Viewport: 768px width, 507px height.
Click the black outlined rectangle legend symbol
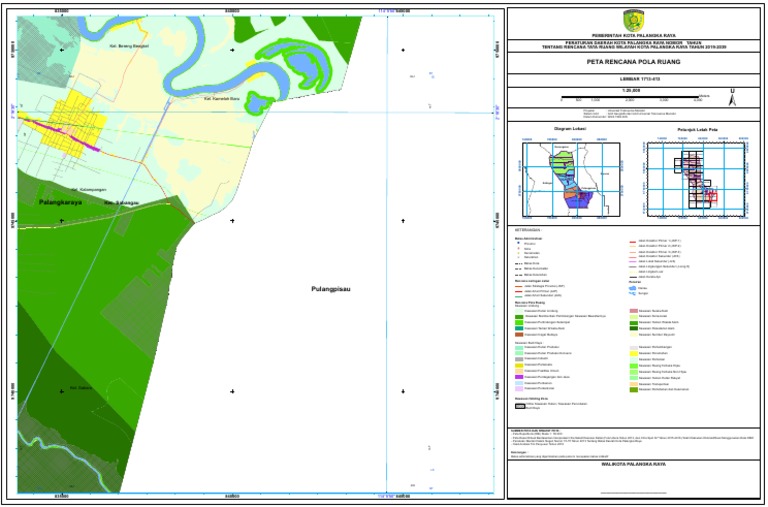point(520,406)
